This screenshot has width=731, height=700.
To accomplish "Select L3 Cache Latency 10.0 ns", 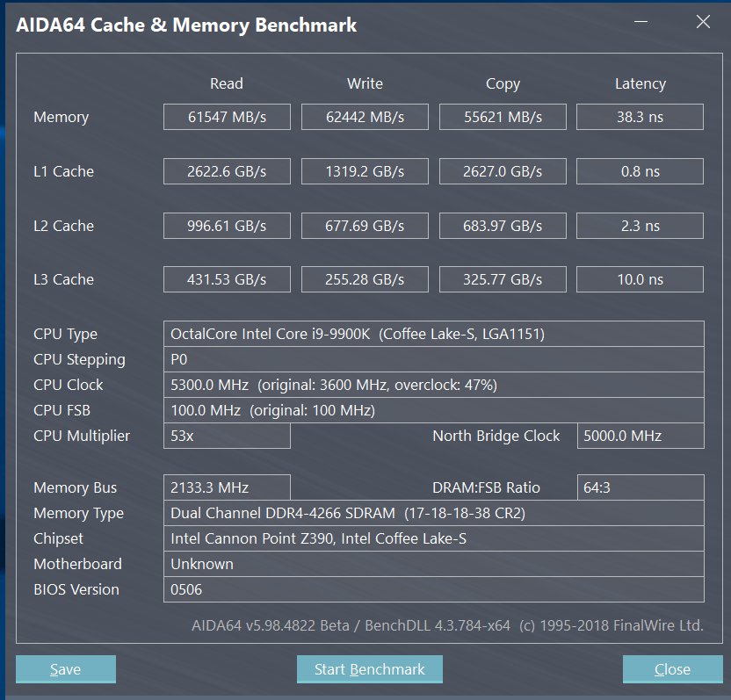I will (641, 279).
